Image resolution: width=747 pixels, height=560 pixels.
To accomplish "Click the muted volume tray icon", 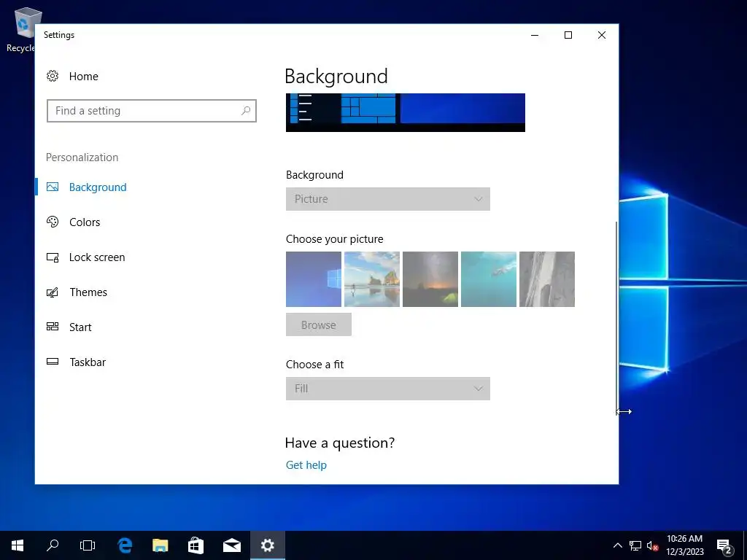I will pos(653,545).
